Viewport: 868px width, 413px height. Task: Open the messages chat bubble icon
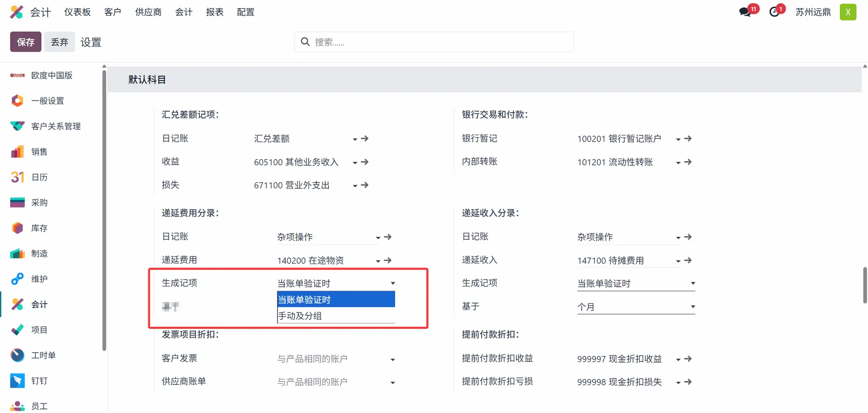[x=745, y=12]
